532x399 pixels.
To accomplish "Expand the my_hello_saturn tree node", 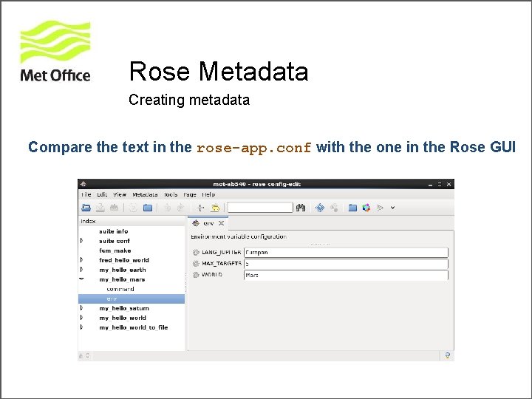I will pyautogui.click(x=82, y=308).
